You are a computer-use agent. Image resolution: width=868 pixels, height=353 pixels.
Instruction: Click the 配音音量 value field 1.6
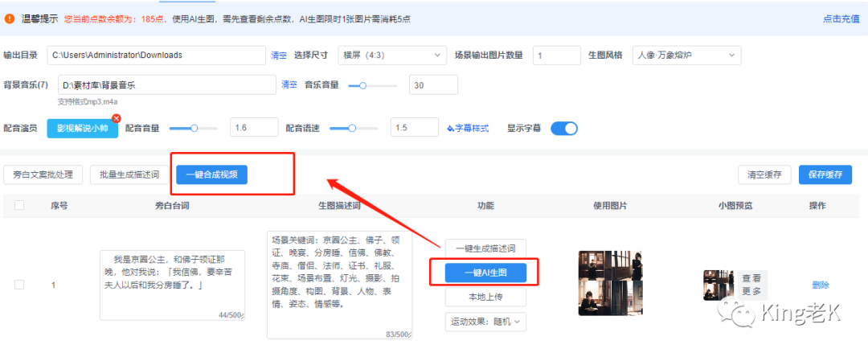point(253,128)
